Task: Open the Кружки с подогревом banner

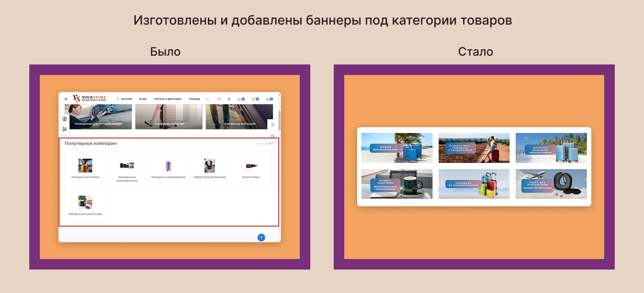Action: coord(397,184)
